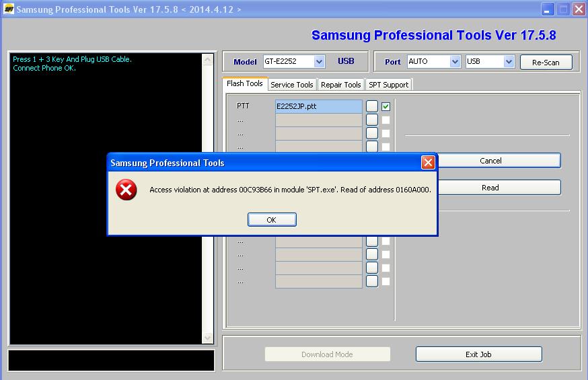Check the bottom file row checkbox
The height and width of the screenshot is (380, 588).
(386, 281)
